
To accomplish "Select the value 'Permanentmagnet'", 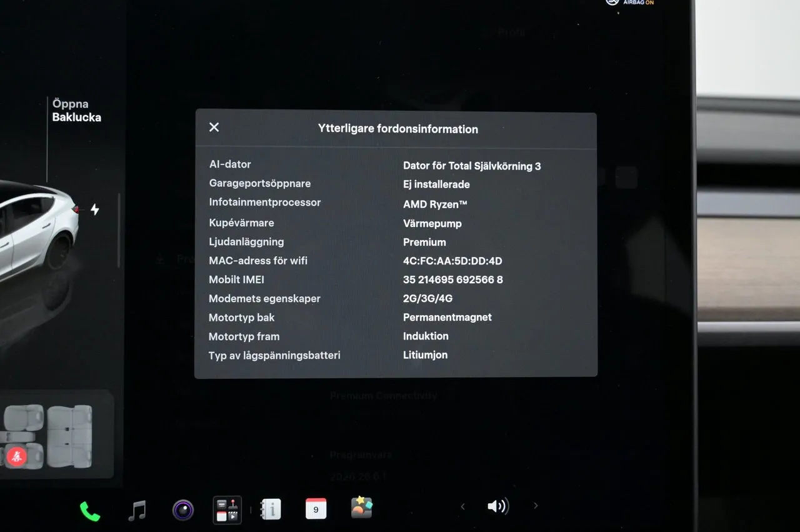I will [x=447, y=318].
